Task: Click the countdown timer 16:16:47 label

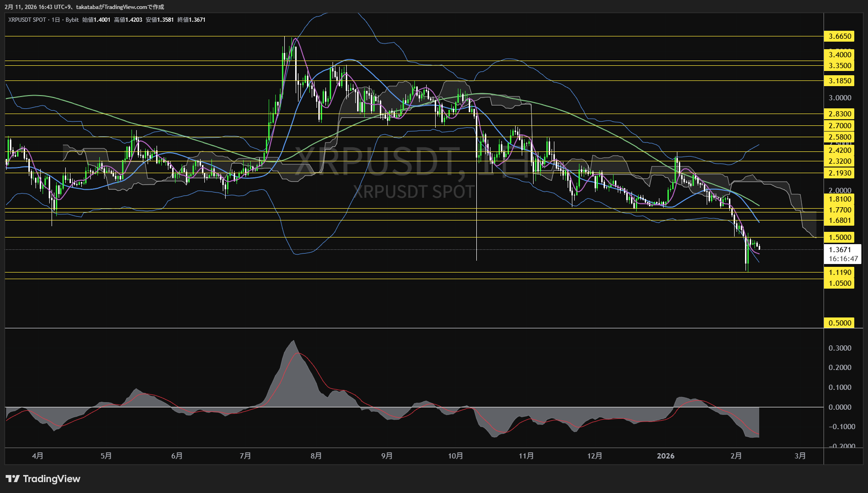Action: point(843,259)
